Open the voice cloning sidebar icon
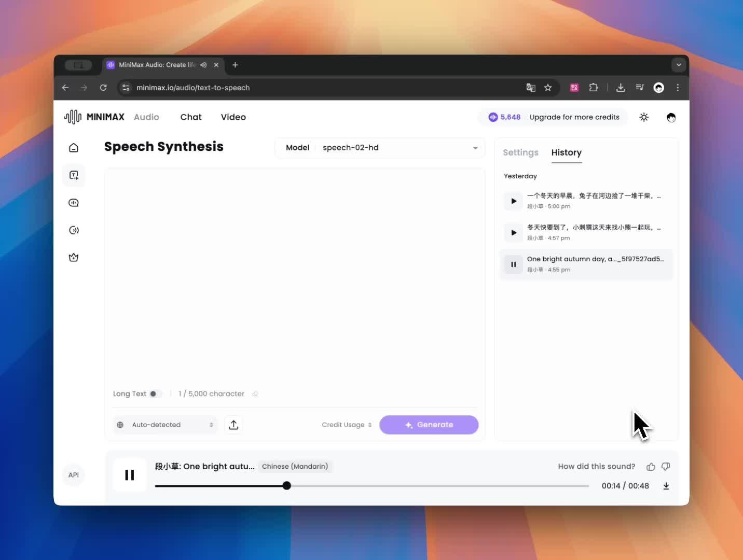This screenshot has height=560, width=743. click(74, 230)
